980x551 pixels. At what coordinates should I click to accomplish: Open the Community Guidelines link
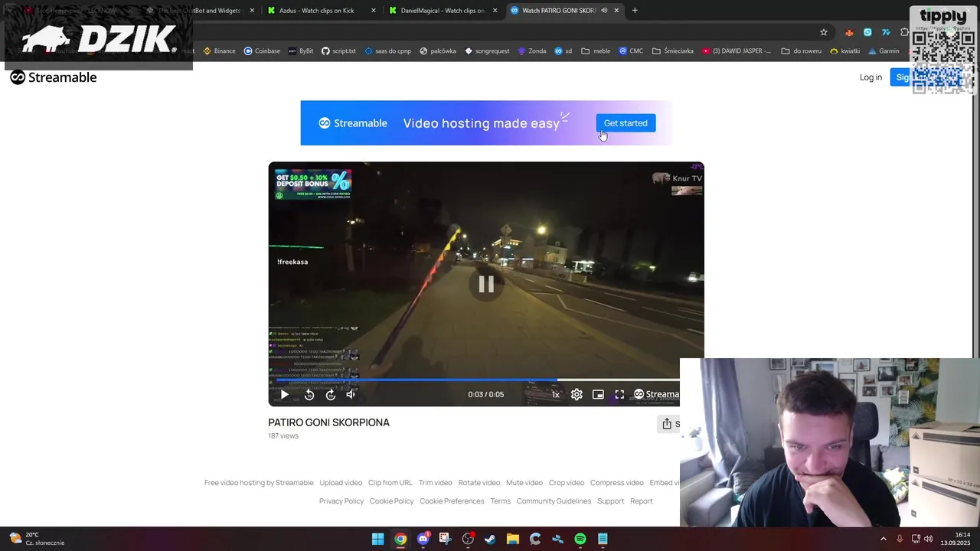point(554,501)
